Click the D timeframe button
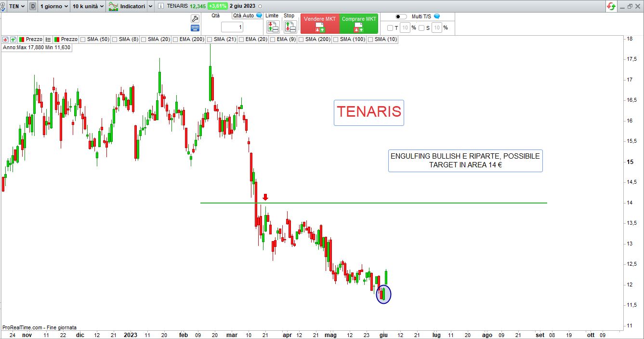The width and height of the screenshot is (644, 339). tap(33, 6)
